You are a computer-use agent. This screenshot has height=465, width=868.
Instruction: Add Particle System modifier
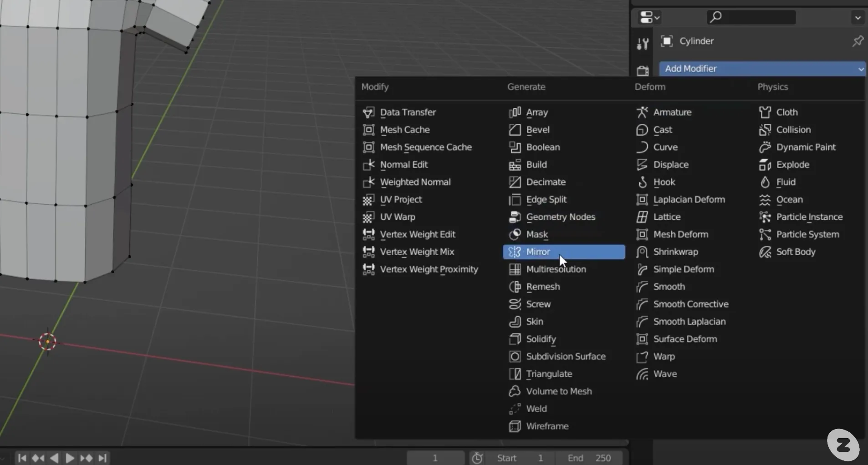[x=808, y=234]
